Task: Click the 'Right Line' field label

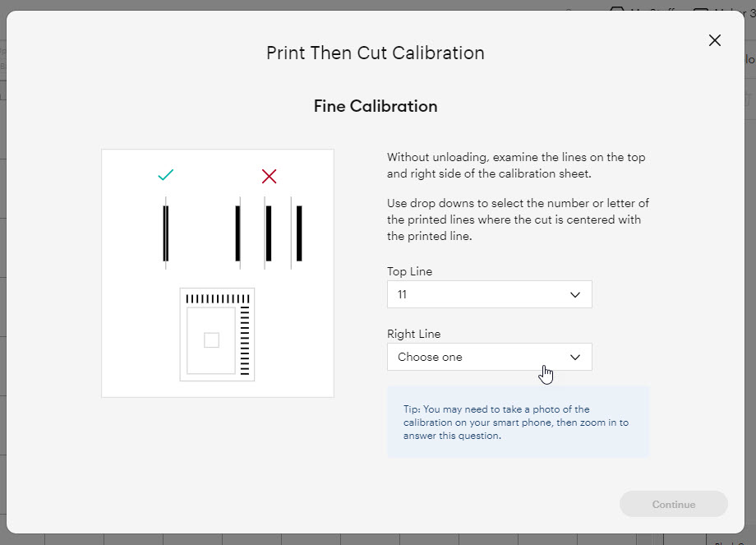Action: click(413, 334)
